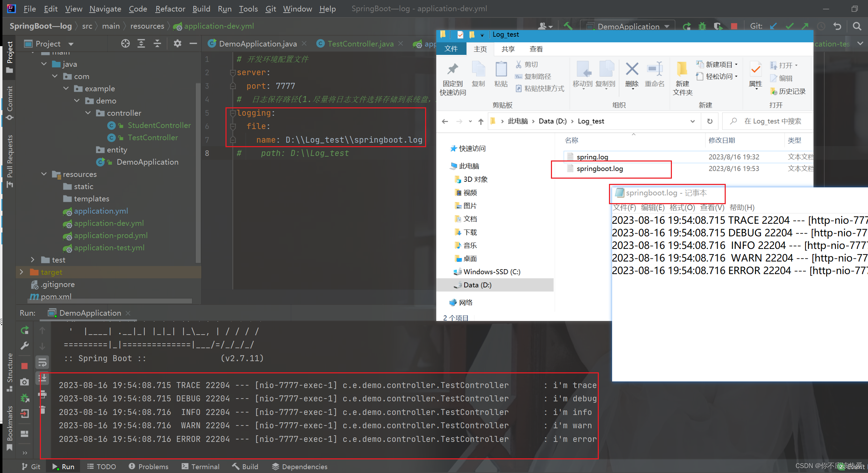Open Project panel settings gear
Viewport: 868px width, 473px height.
click(x=177, y=43)
